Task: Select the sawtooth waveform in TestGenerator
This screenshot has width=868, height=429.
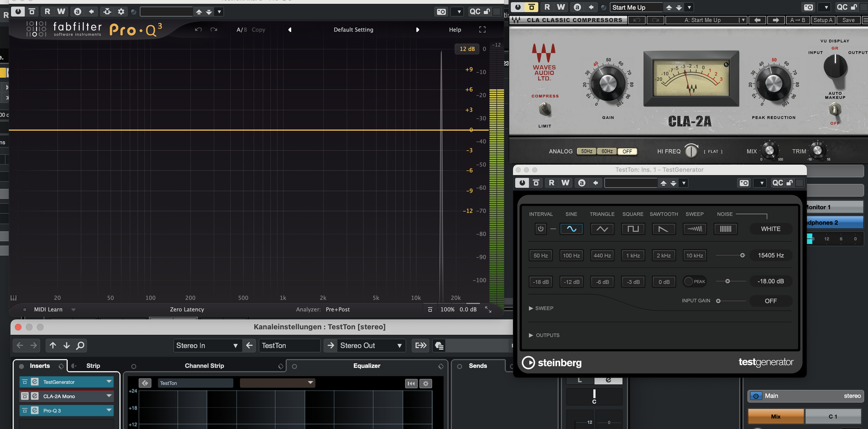Action: (664, 229)
